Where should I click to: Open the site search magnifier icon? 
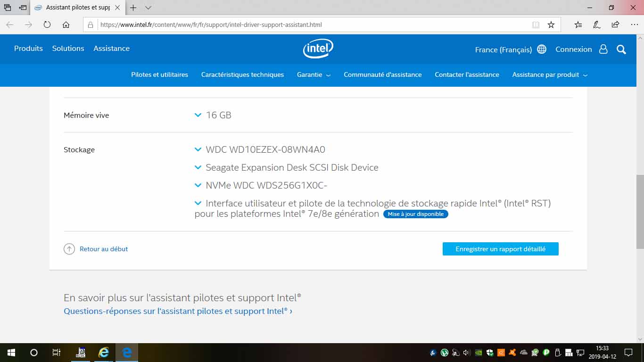tap(621, 49)
